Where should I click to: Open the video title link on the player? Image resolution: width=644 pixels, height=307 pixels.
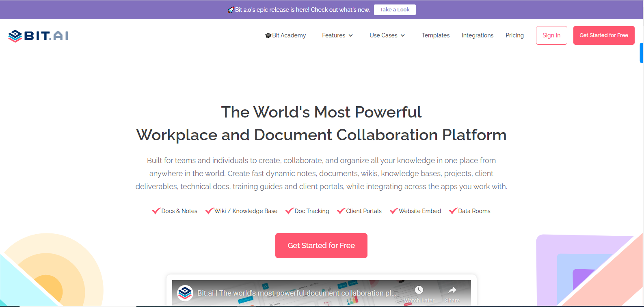coord(296,293)
